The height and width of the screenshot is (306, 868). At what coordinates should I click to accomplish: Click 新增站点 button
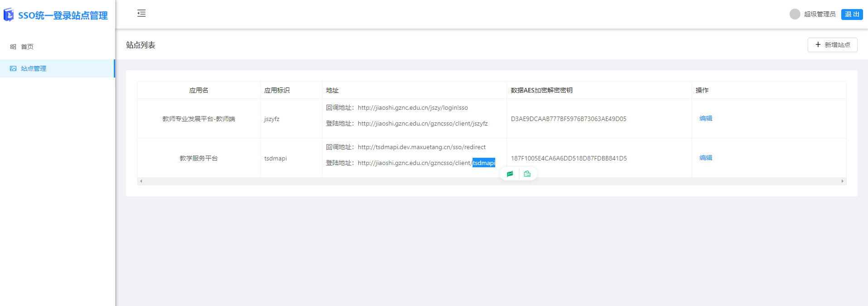[832, 45]
